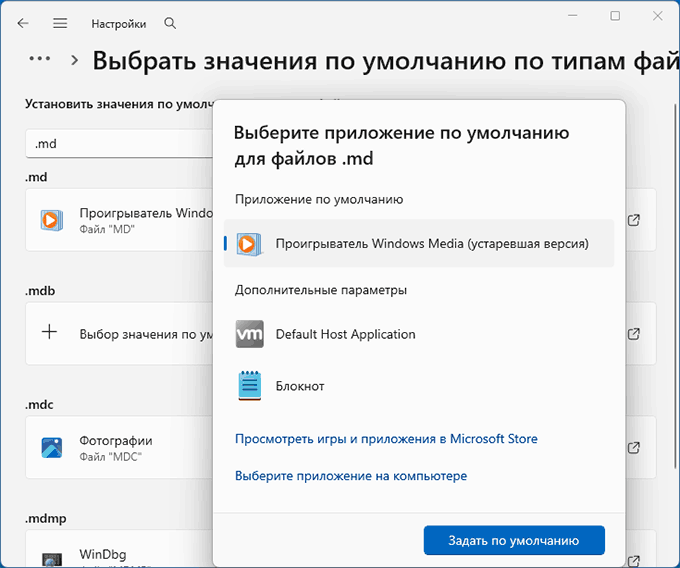
Task: Choose Блокнот as default app
Action: [x=419, y=386]
